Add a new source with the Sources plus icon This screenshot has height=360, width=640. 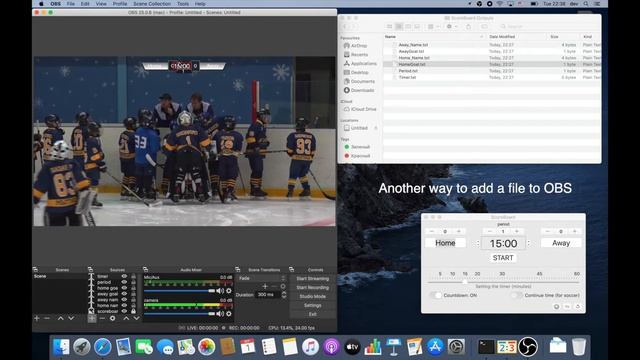(92, 318)
